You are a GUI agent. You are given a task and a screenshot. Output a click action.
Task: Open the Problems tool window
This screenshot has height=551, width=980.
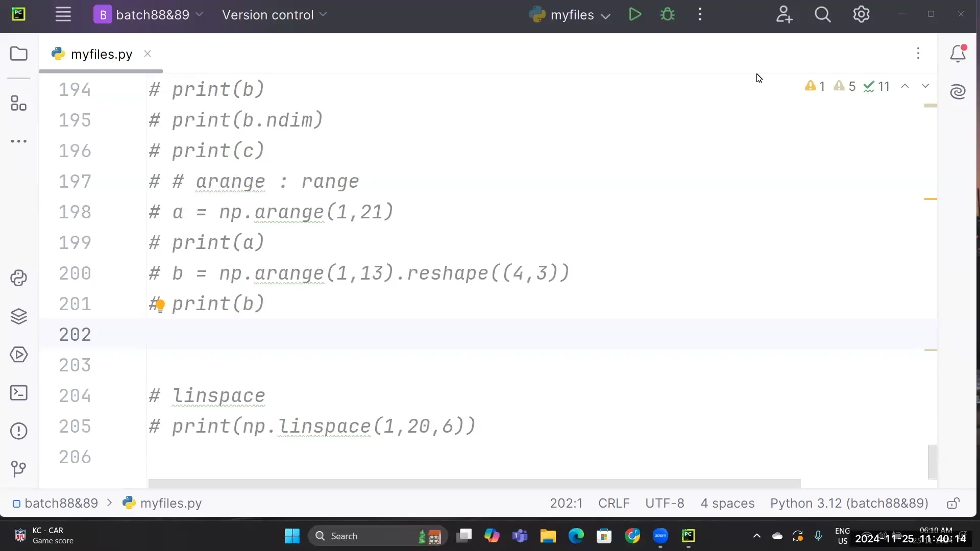pos(18,431)
